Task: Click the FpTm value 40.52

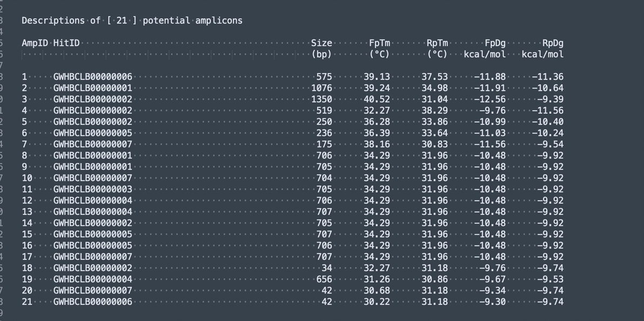Action: 377,99
